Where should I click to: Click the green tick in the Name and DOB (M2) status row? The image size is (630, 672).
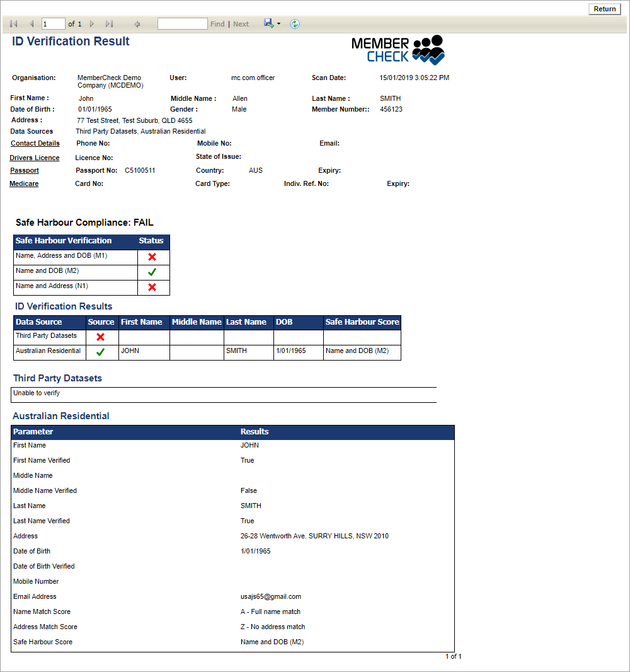(x=152, y=272)
